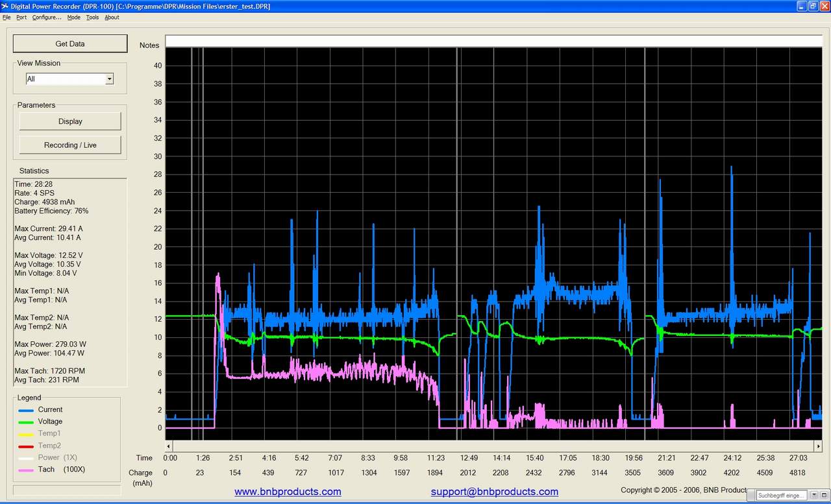Click the support@bnbproducts.com email link
831x504 pixels.
(494, 492)
